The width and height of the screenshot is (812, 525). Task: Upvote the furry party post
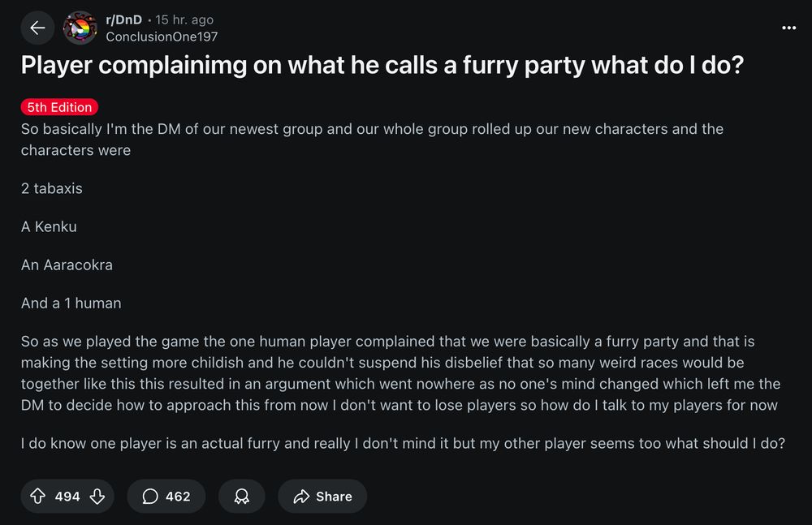(x=37, y=496)
